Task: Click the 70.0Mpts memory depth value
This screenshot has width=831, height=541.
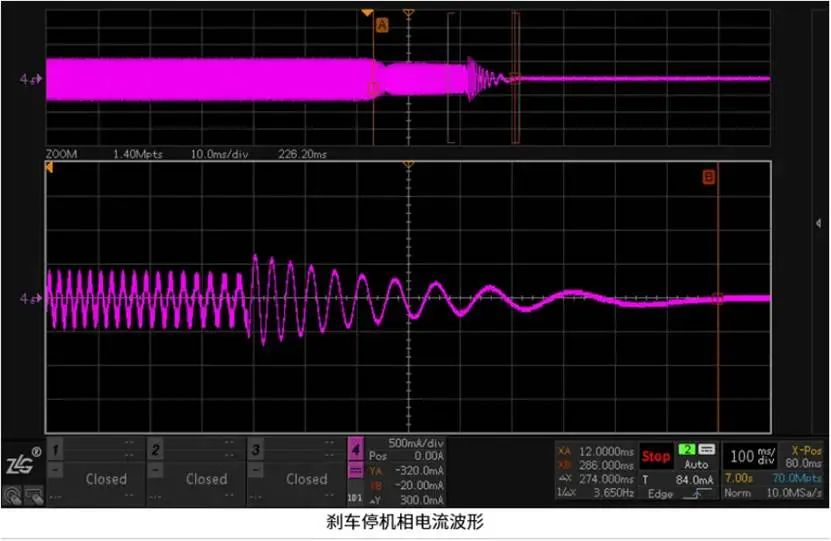Action: 797,478
